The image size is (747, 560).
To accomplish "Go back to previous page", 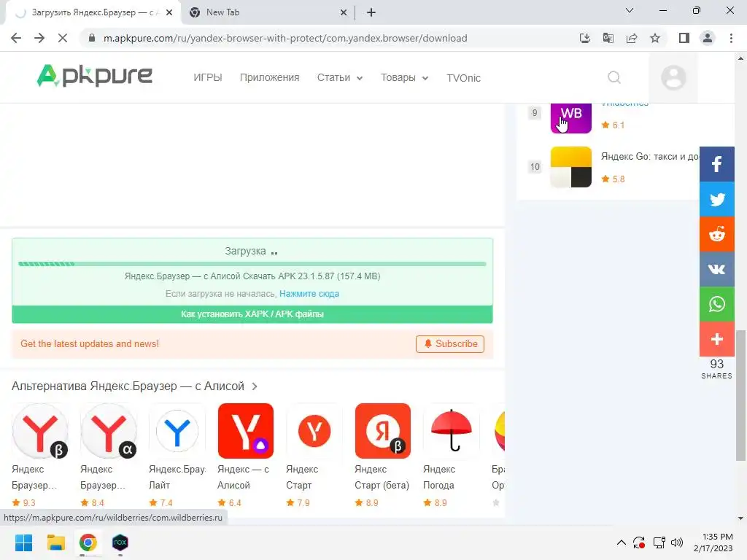I will click(x=16, y=38).
